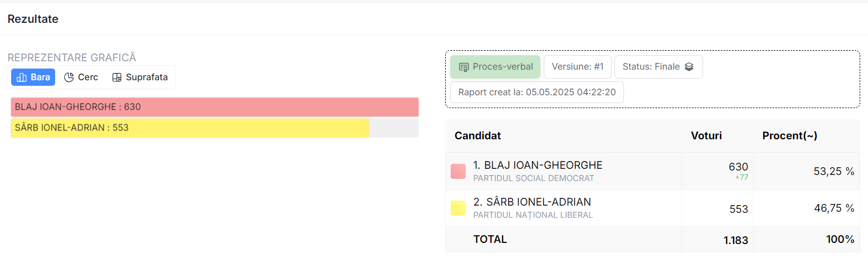
Task: Switch to the Cerc chart view
Action: 81,77
